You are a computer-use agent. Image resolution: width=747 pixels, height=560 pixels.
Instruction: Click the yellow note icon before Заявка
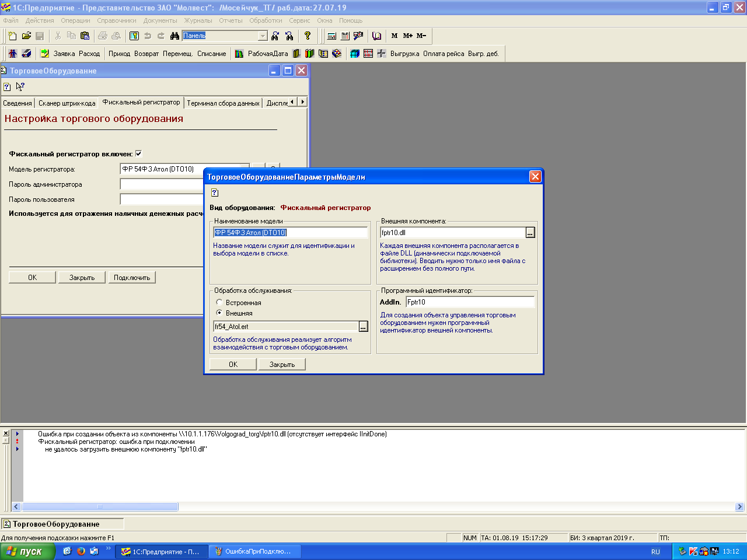(44, 54)
